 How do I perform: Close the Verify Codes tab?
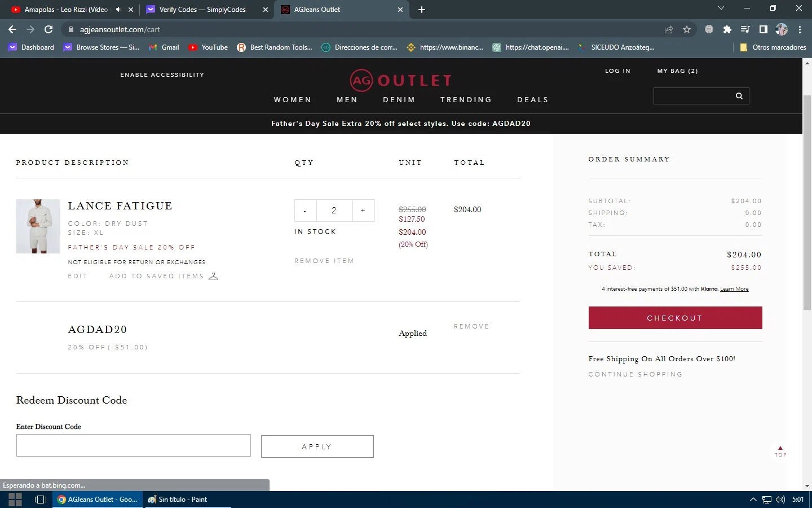(266, 10)
